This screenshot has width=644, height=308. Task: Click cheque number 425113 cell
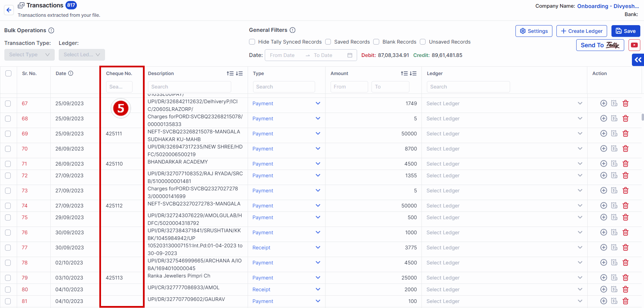tap(114, 278)
